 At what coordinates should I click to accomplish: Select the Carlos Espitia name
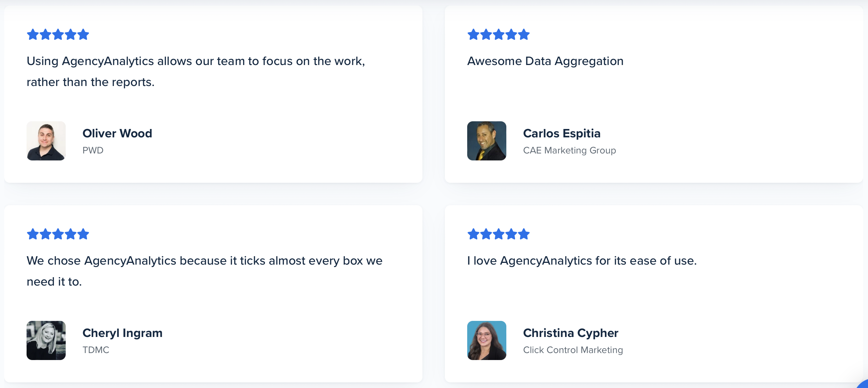point(562,133)
